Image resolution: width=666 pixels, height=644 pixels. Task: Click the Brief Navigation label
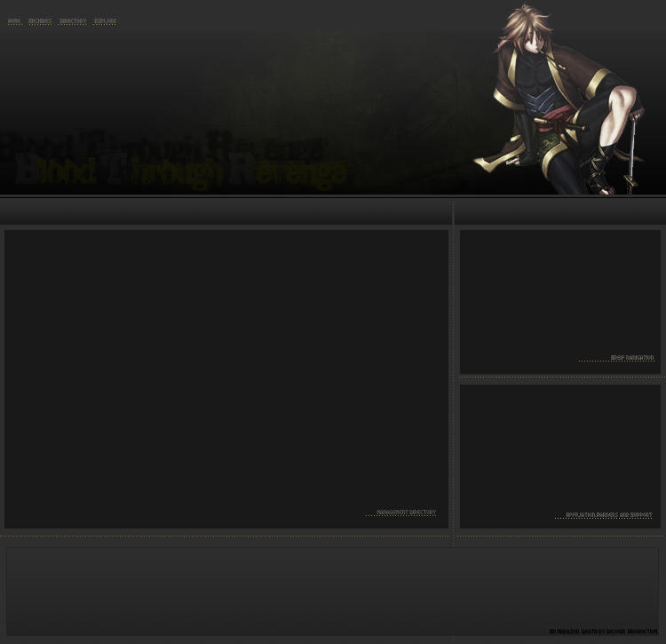[632, 358]
